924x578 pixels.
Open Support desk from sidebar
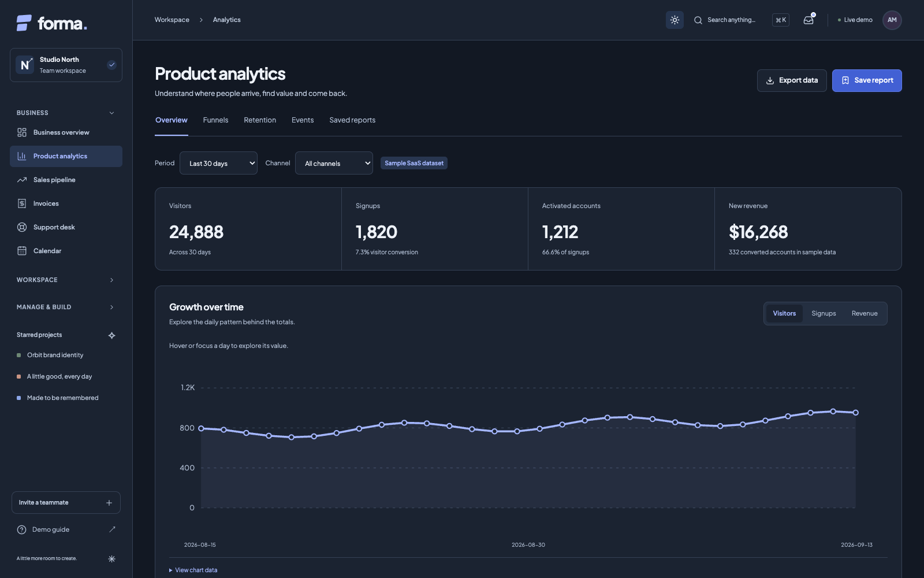tap(66, 227)
